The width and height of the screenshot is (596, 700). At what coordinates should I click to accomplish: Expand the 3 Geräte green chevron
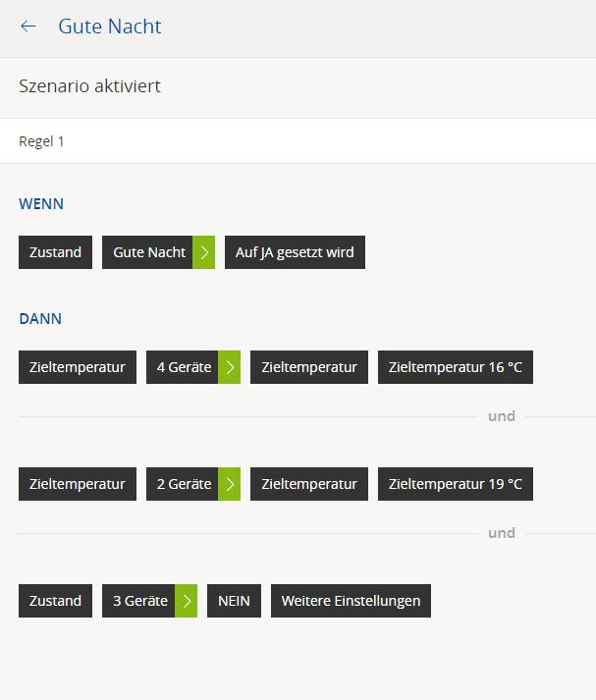[187, 601]
